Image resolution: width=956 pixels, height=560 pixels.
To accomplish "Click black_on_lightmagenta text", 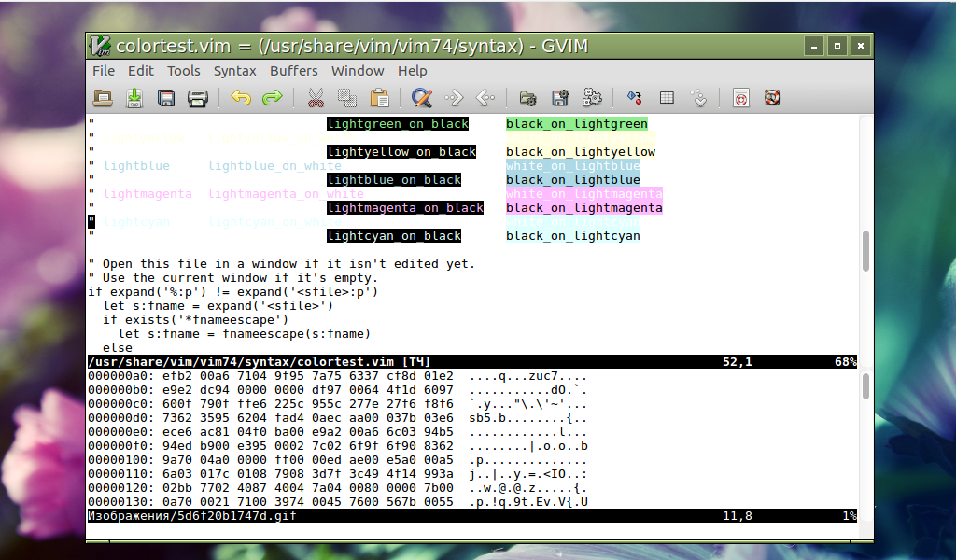I will point(584,208).
